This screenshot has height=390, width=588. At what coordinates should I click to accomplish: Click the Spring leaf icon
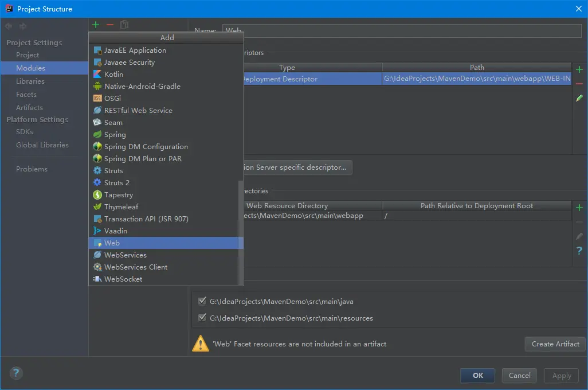(x=97, y=134)
